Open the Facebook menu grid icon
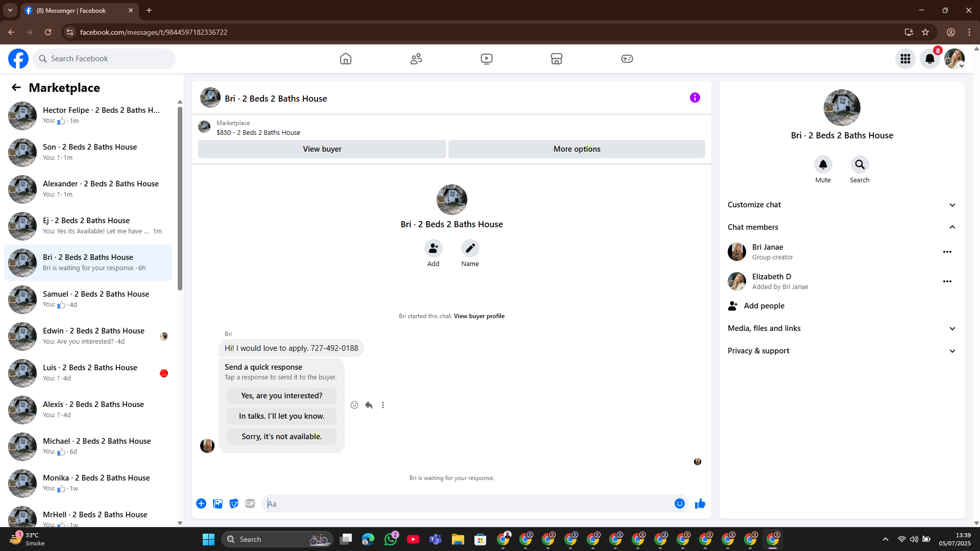This screenshot has height=551, width=980. point(905,59)
